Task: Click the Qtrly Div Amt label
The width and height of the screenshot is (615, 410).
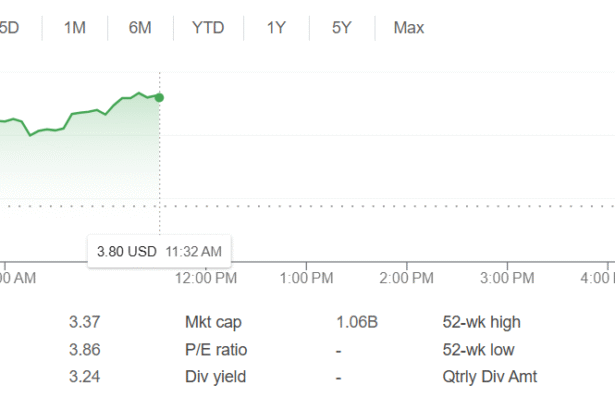Action: point(490,377)
